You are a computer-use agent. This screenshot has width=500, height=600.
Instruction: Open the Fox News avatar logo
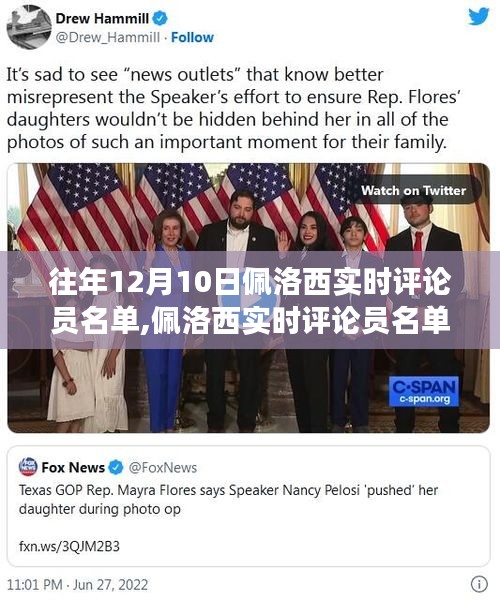tap(28, 467)
